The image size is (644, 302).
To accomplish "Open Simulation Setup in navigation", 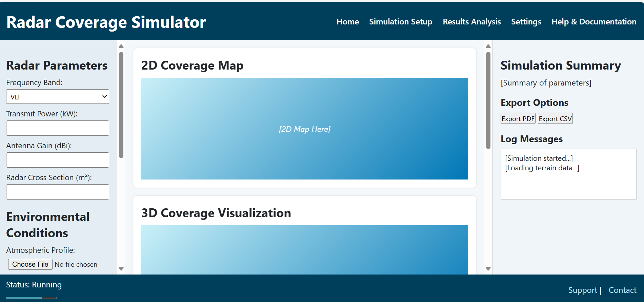I will (401, 22).
